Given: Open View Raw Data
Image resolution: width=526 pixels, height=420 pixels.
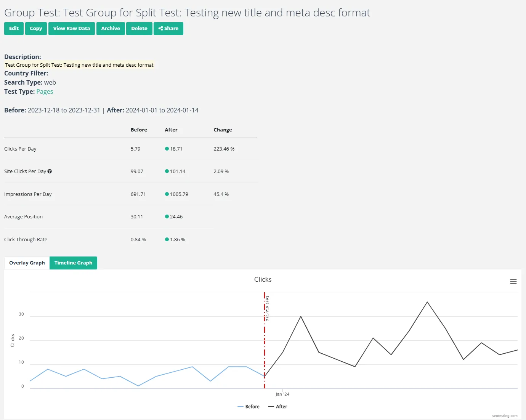Looking at the screenshot, I should pos(71,28).
